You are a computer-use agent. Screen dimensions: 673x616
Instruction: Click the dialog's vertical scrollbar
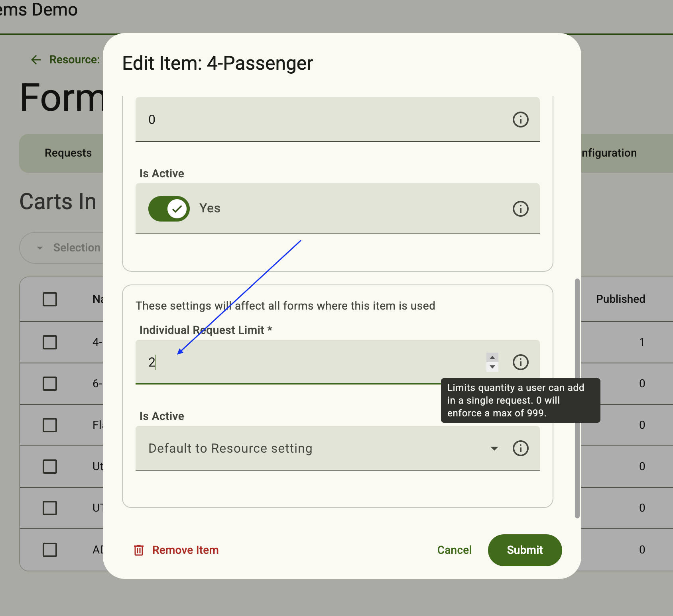click(x=577, y=398)
